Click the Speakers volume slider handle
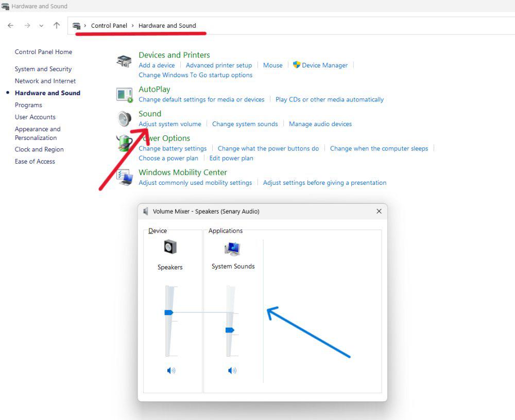Image resolution: width=515 pixels, height=420 pixels. 169,312
